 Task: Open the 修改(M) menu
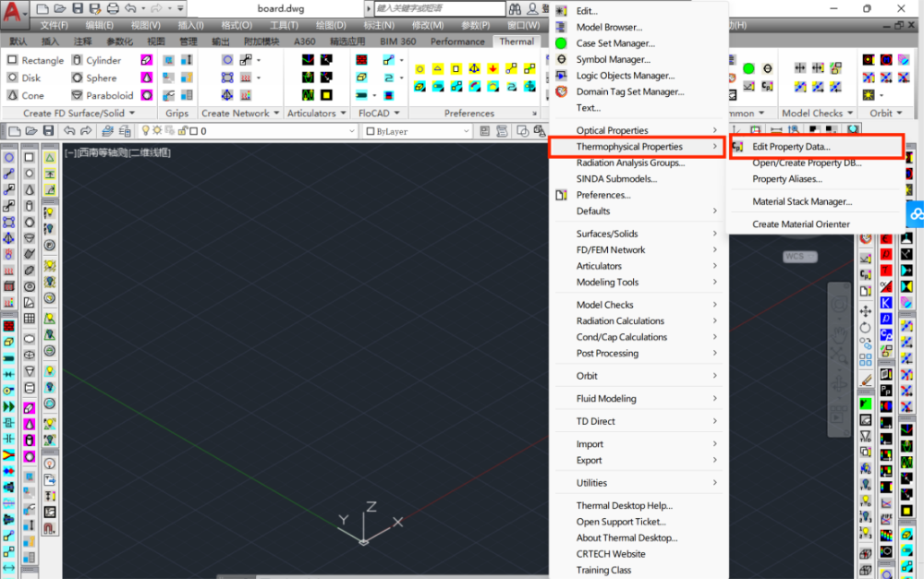[x=428, y=25]
